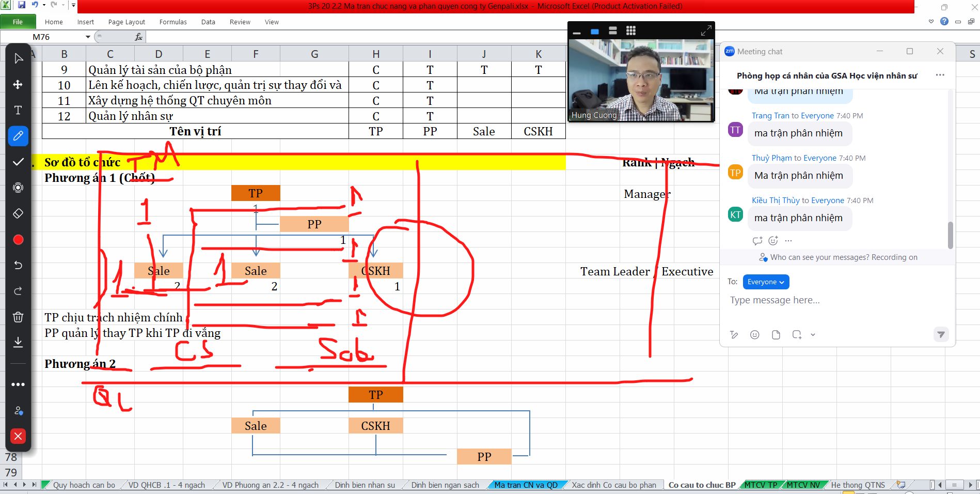The image size is (980, 494).
Task: Choose the spotlight target tool
Action: 18,188
